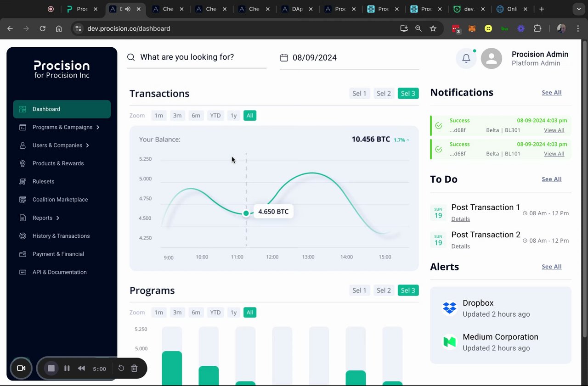Click success check icon on BL301 notification
This screenshot has width=588, height=386.
point(439,125)
